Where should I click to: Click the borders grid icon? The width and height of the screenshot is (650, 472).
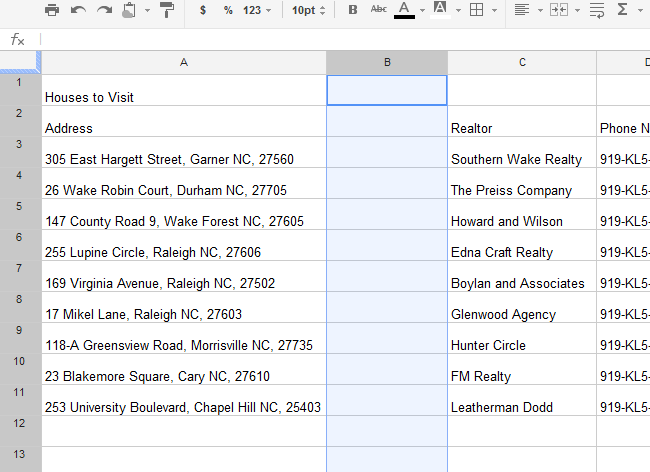click(476, 10)
